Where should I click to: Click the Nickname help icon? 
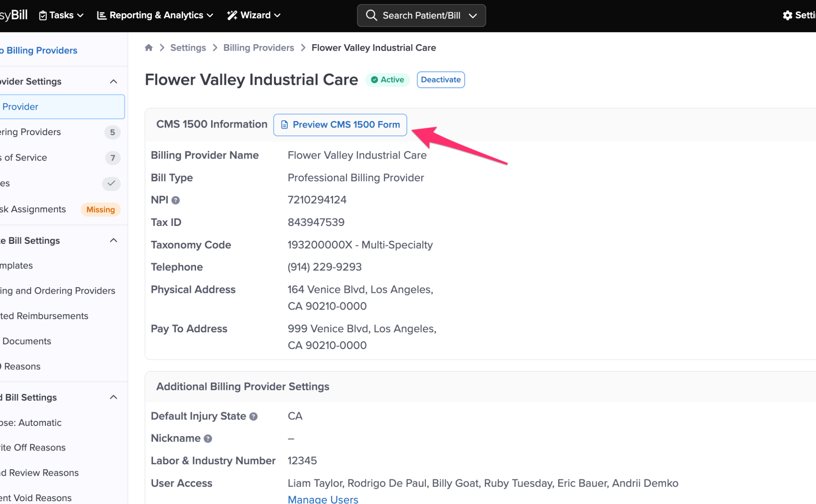tap(208, 439)
